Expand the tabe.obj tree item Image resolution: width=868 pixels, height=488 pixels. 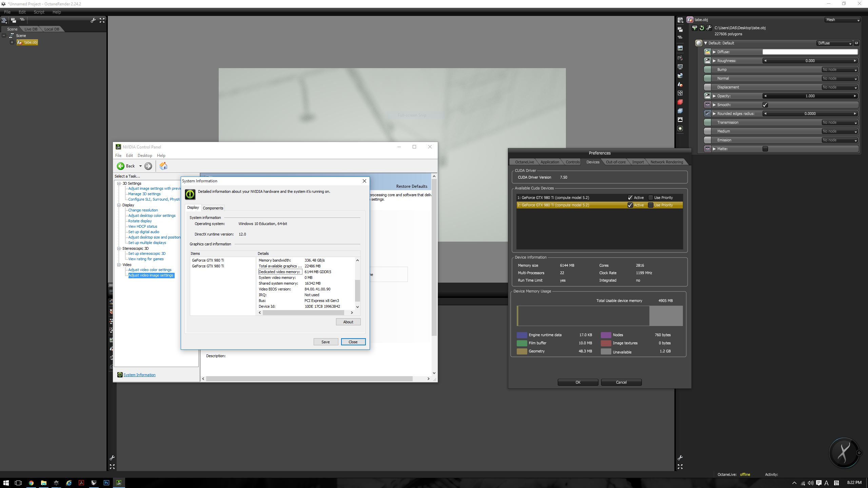pyautogui.click(x=12, y=42)
